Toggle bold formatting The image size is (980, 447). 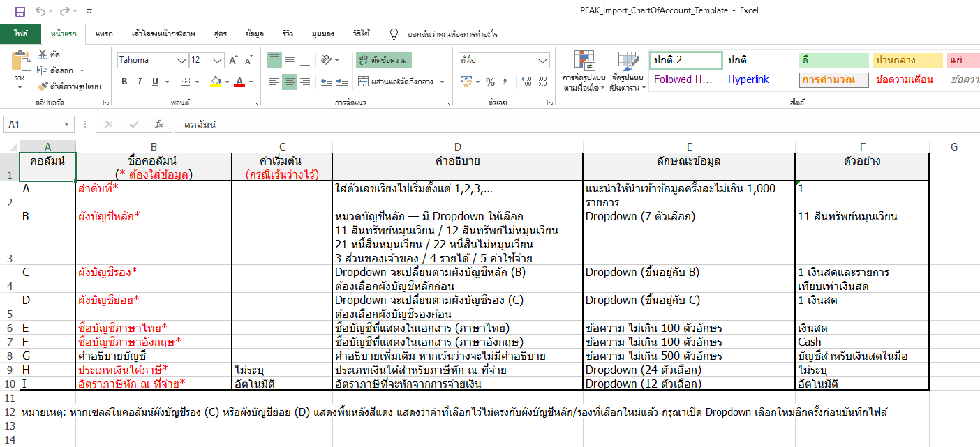coord(124,82)
